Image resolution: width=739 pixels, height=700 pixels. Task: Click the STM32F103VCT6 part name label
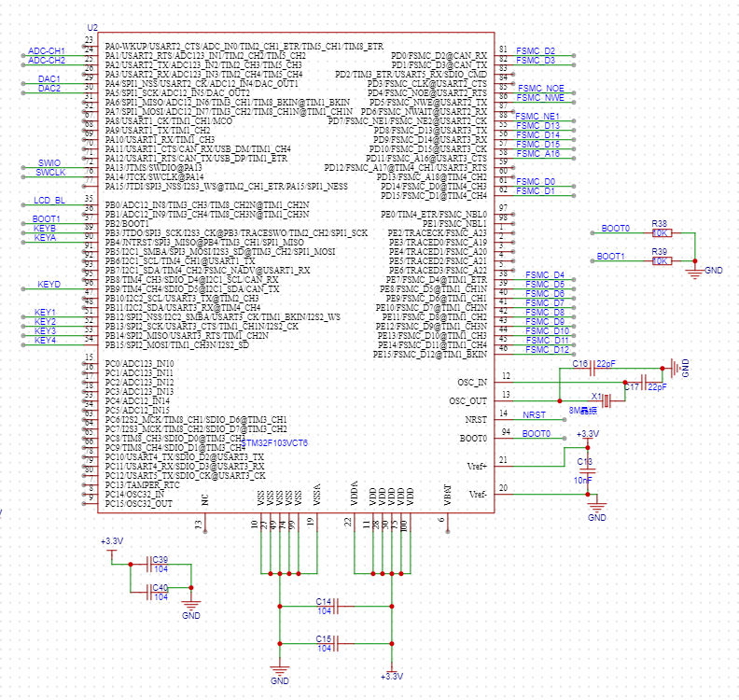pyautogui.click(x=274, y=443)
